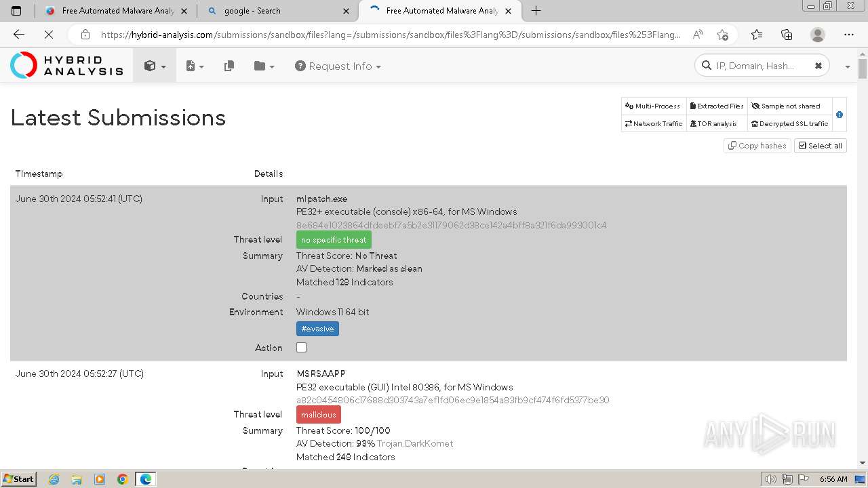Click timestamp June 30th 2024 05:52:41 (UTC)
This screenshot has height=488, width=868.
point(79,199)
